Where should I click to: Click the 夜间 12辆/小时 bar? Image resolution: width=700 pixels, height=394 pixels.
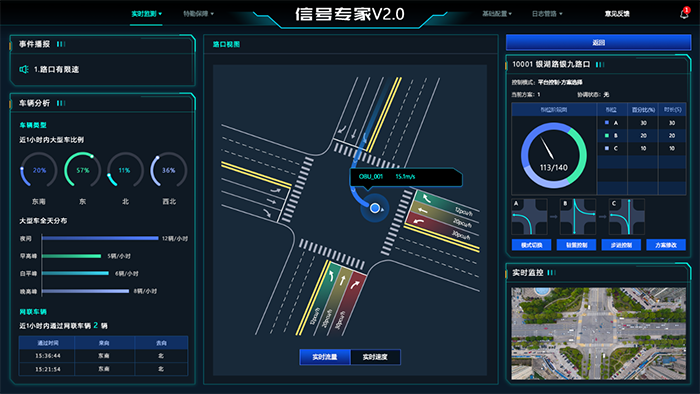coord(100,238)
